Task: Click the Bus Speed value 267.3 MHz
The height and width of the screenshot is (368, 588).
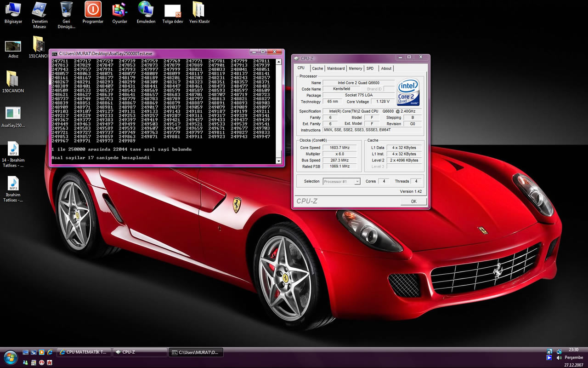Action: [x=340, y=160]
